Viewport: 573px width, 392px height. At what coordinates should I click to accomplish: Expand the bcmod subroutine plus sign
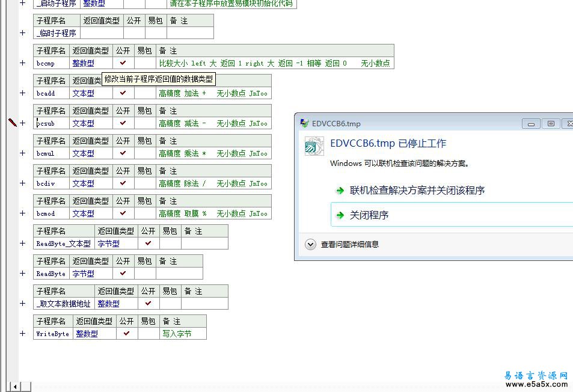[23, 213]
